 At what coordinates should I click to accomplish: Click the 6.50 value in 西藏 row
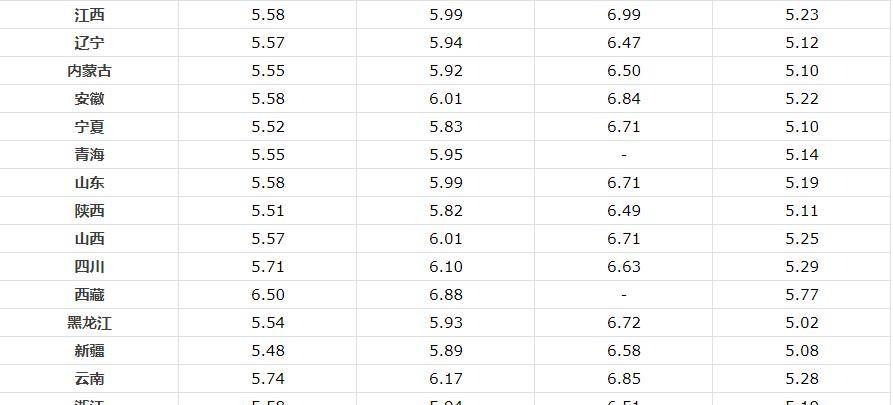[268, 295]
